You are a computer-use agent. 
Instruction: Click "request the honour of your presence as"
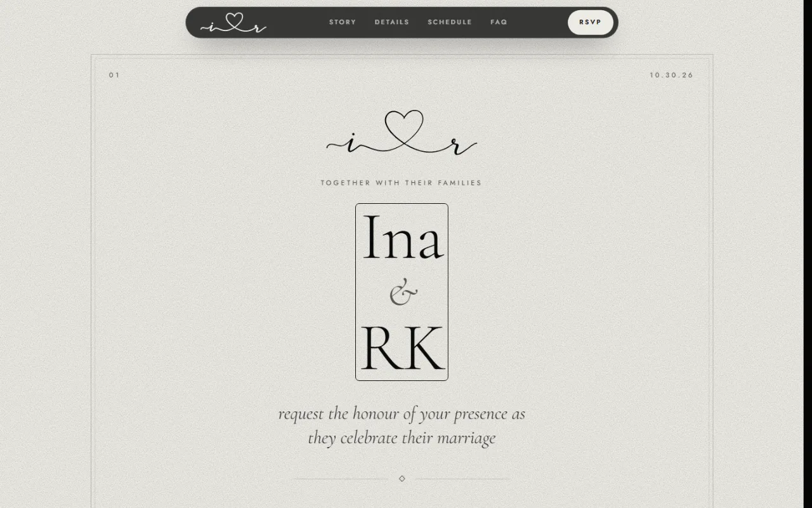click(402, 414)
